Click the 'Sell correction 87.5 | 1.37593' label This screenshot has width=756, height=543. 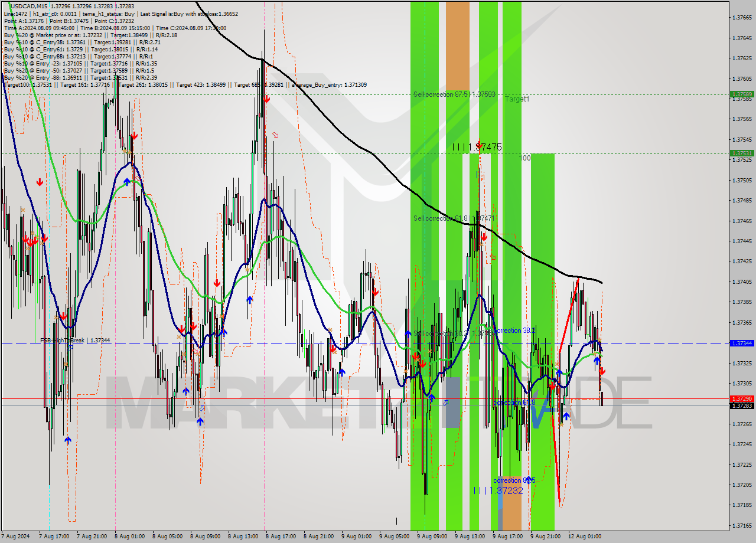tap(454, 94)
